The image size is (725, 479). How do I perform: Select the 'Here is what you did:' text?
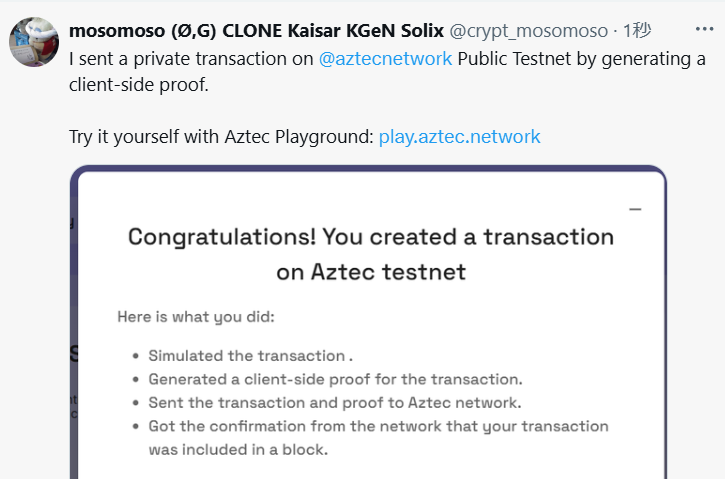pyautogui.click(x=196, y=317)
